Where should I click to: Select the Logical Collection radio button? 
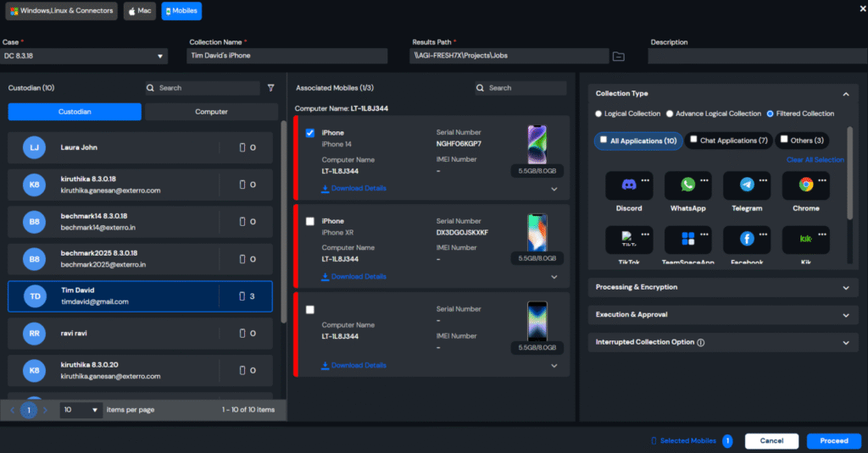[598, 113]
